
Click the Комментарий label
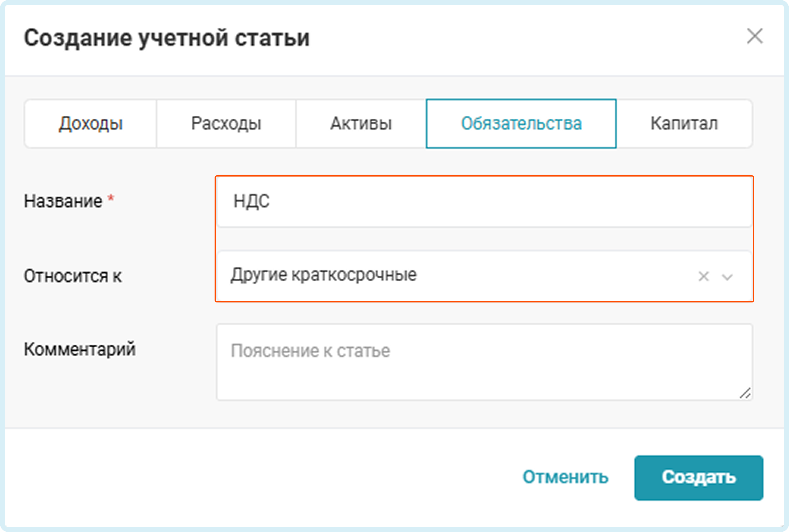[80, 349]
